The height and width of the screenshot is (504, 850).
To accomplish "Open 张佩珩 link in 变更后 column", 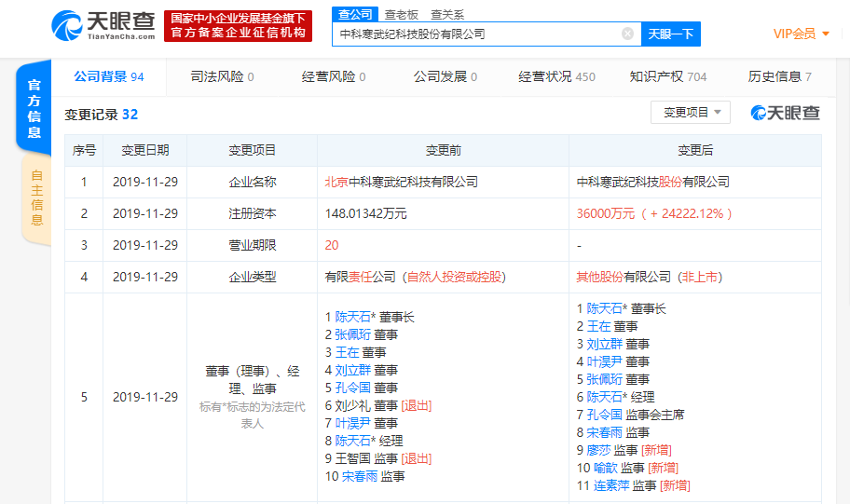I will [605, 379].
